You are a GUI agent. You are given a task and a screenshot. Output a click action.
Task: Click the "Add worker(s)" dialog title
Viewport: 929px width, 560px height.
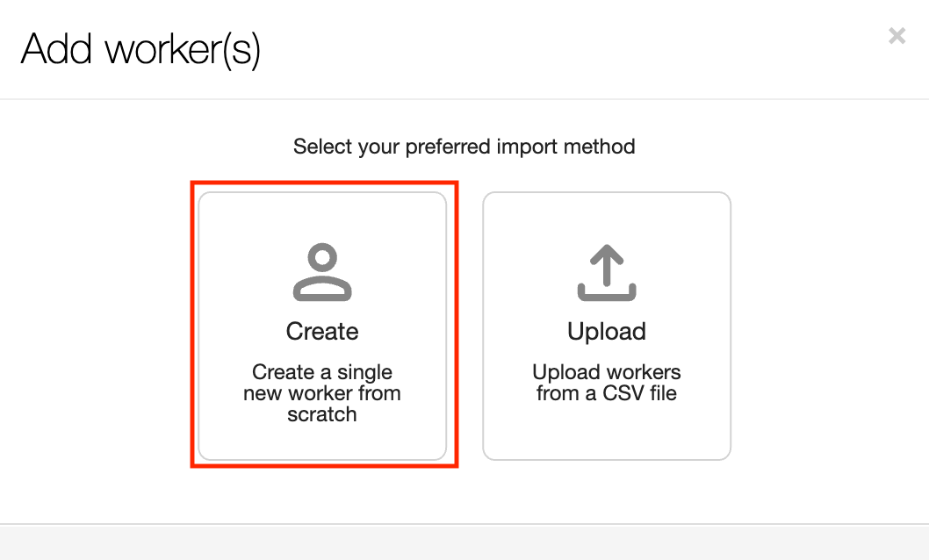(140, 49)
